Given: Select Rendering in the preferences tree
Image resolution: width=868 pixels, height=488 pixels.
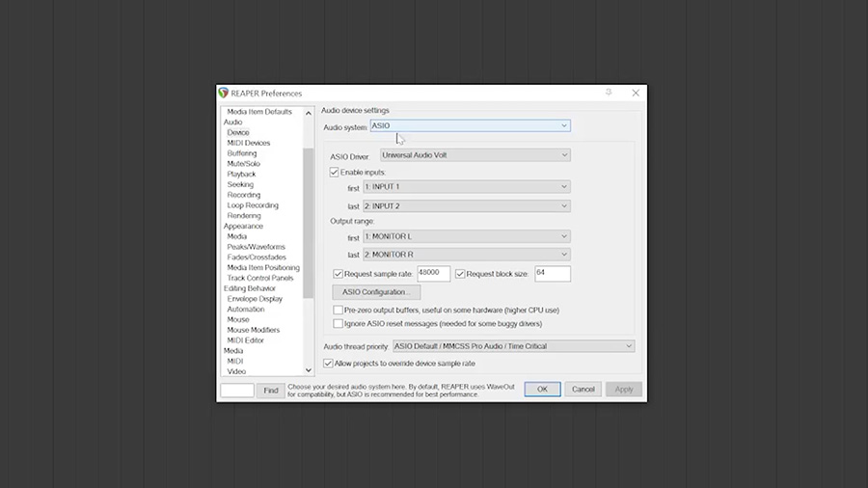Looking at the screenshot, I should pyautogui.click(x=244, y=216).
